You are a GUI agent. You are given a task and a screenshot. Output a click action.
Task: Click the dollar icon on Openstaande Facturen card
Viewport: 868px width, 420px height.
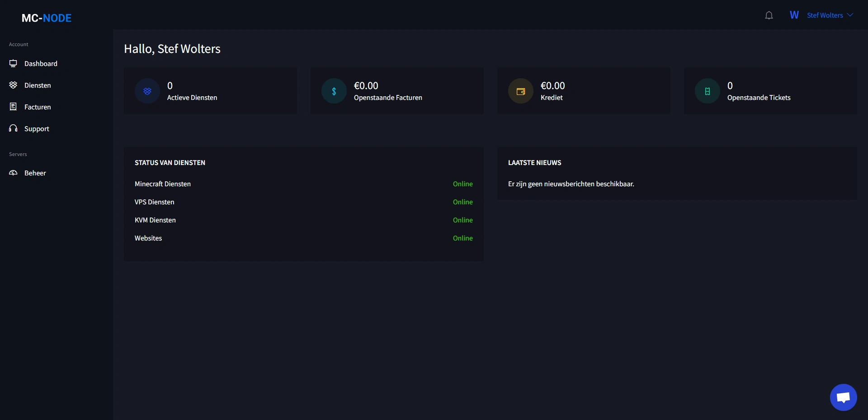333,91
